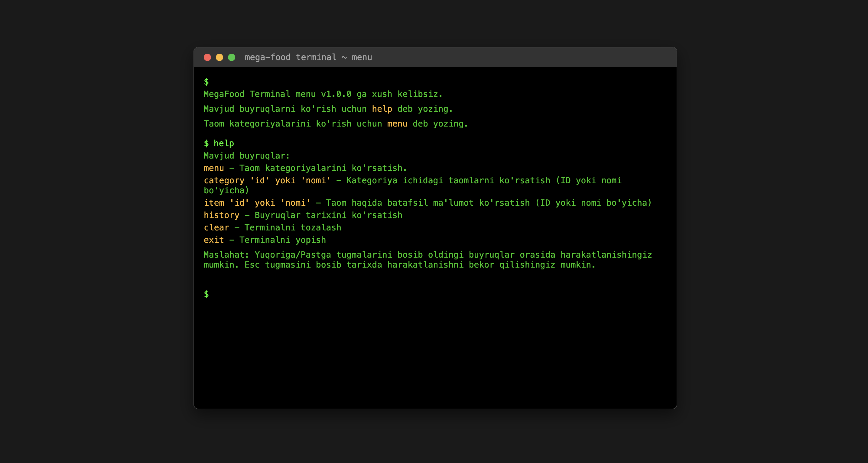The image size is (868, 463).
Task: Click highlighted 'help' in 'help deb yozing' line
Action: [382, 109]
